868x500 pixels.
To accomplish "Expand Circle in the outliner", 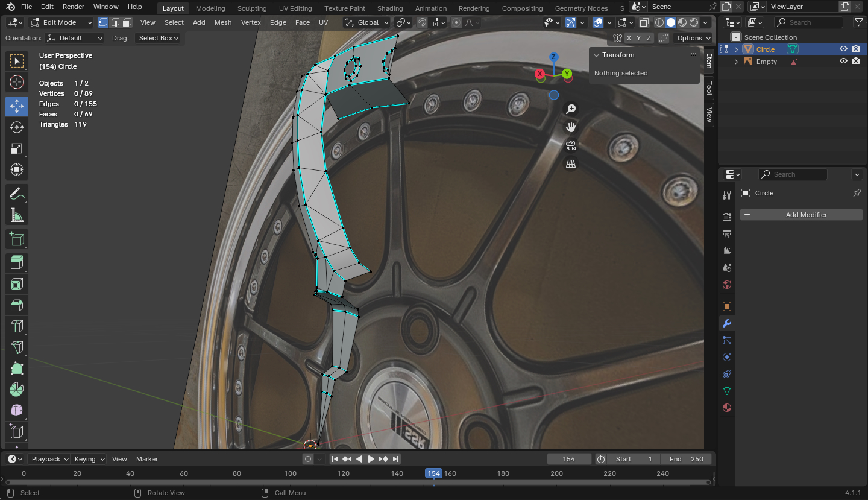I will (x=736, y=49).
